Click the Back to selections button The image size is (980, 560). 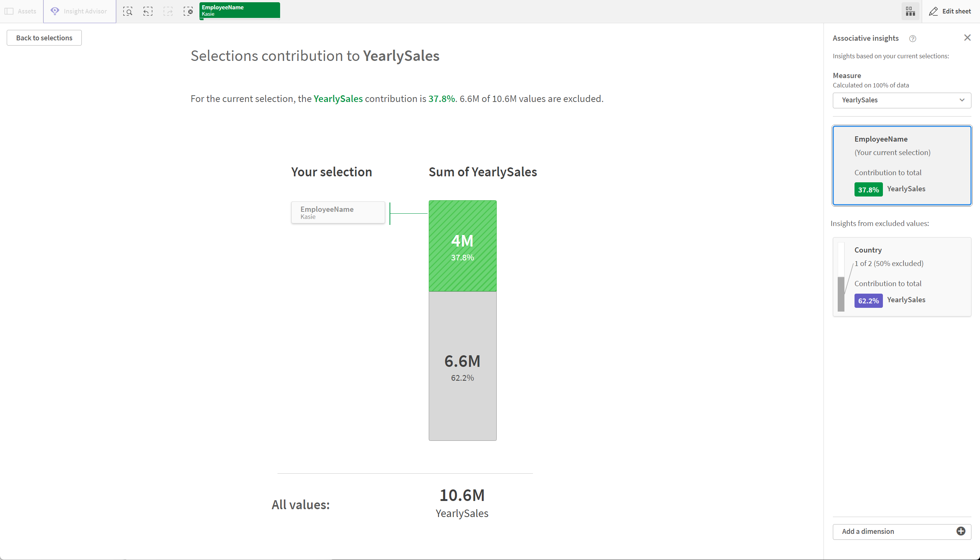pyautogui.click(x=44, y=38)
